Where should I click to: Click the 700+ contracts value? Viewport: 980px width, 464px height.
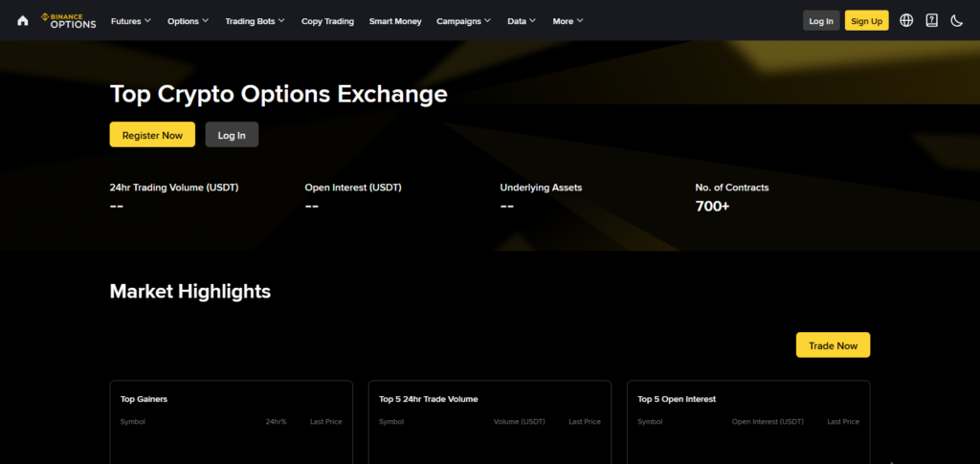pyautogui.click(x=712, y=206)
